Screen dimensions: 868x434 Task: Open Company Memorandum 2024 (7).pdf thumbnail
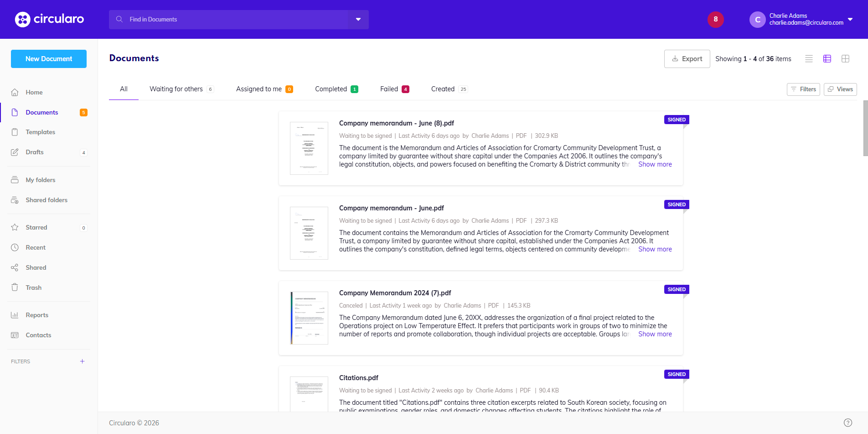tap(309, 318)
